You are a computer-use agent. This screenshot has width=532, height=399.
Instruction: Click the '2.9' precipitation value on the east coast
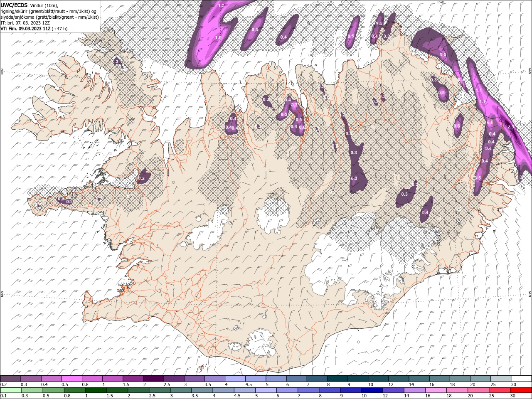(x=511, y=127)
